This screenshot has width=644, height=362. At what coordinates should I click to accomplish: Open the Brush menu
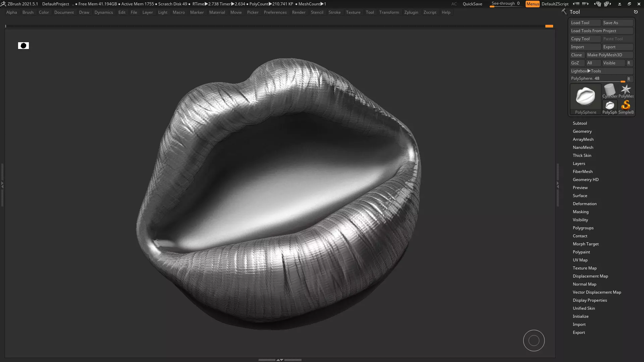[28, 12]
